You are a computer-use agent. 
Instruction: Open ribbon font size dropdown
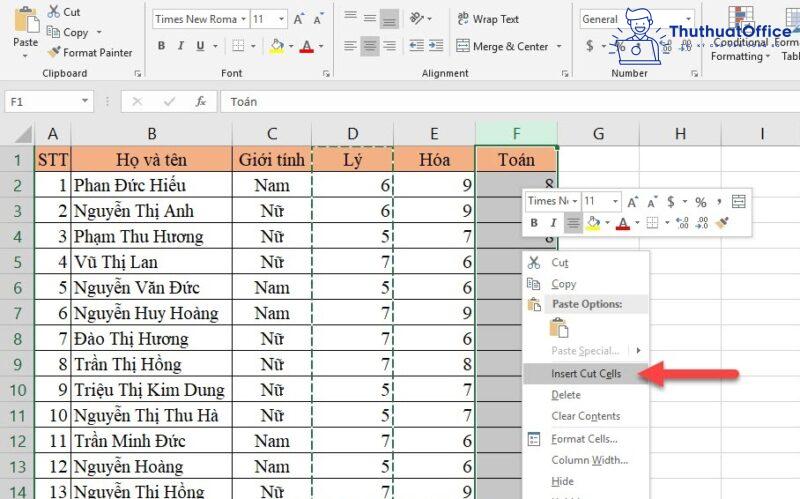tap(281, 19)
